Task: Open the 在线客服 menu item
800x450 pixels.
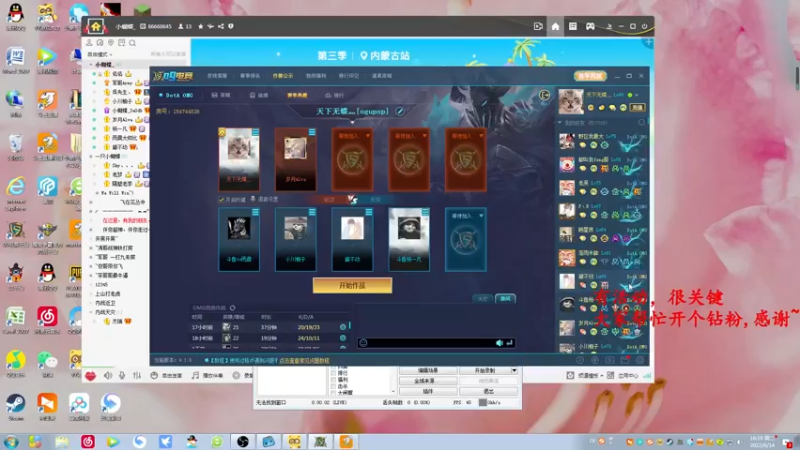Action: point(217,76)
